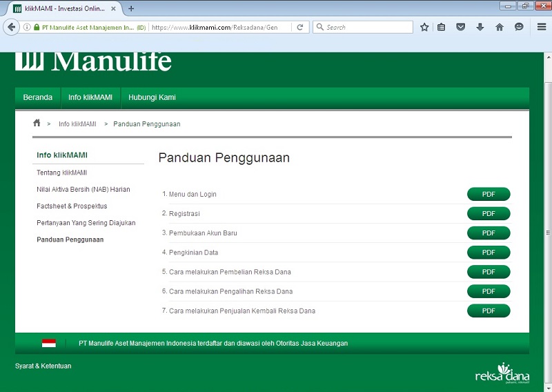
Task: Download PDF for Registrasi
Action: [x=489, y=213]
